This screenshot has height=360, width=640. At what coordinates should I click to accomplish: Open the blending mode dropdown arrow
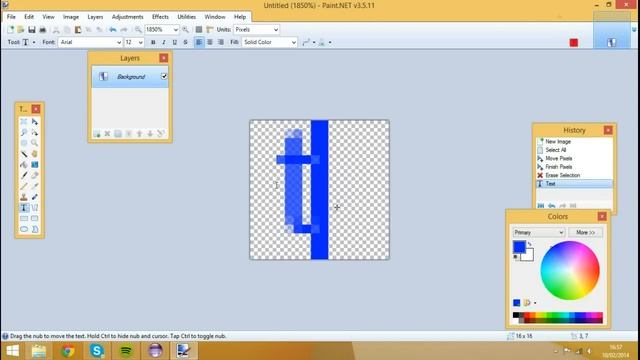coord(330,42)
